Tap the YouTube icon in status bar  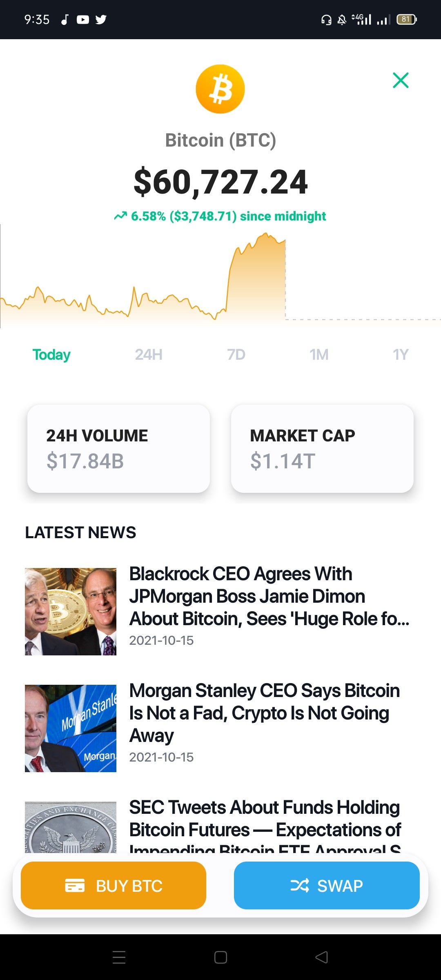(x=83, y=20)
